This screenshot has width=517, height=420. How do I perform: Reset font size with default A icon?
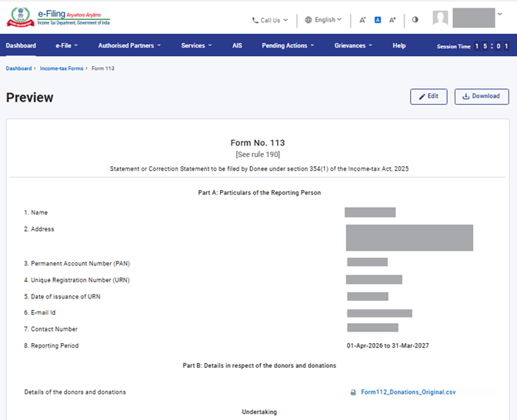pyautogui.click(x=378, y=20)
